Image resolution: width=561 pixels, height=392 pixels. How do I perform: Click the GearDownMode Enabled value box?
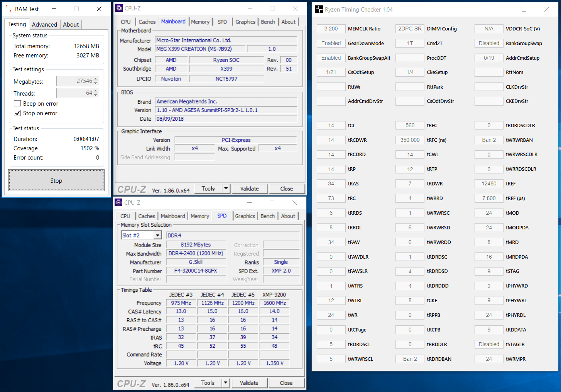pos(331,43)
